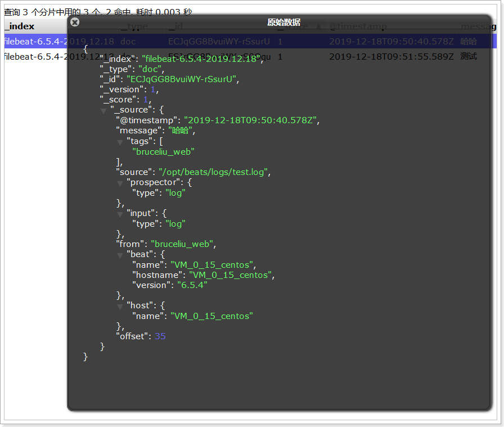The width and height of the screenshot is (504, 427).
Task: Click the "from" value bruceliu_web
Action: pos(182,244)
